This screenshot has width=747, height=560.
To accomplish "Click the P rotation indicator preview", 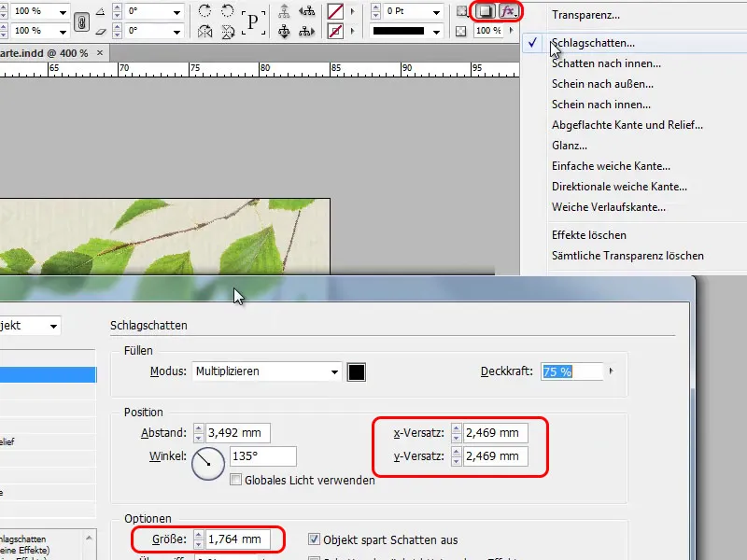I will click(253, 21).
